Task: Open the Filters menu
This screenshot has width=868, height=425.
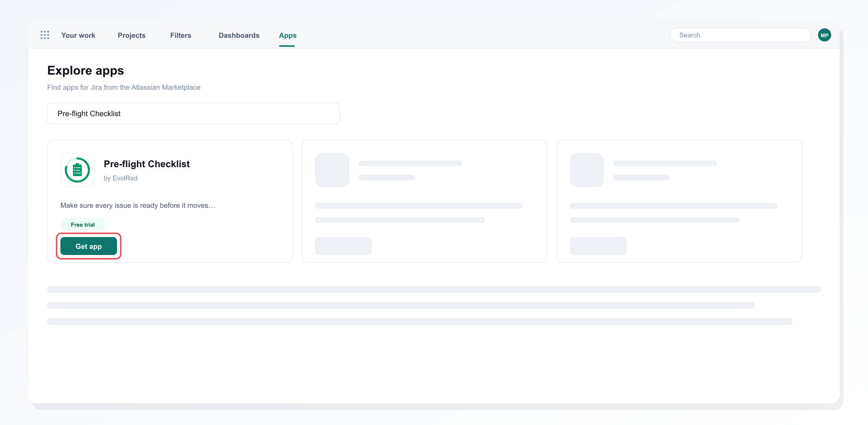Action: [181, 35]
